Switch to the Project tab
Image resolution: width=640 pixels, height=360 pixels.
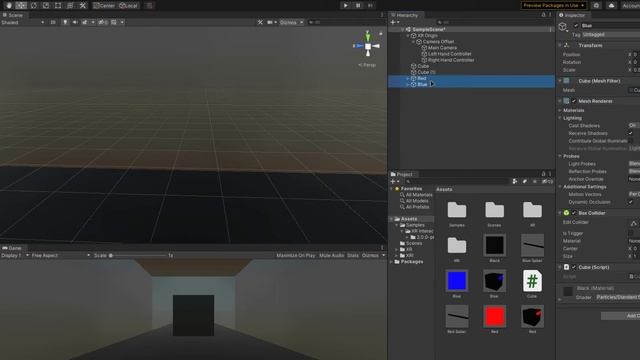(x=402, y=174)
